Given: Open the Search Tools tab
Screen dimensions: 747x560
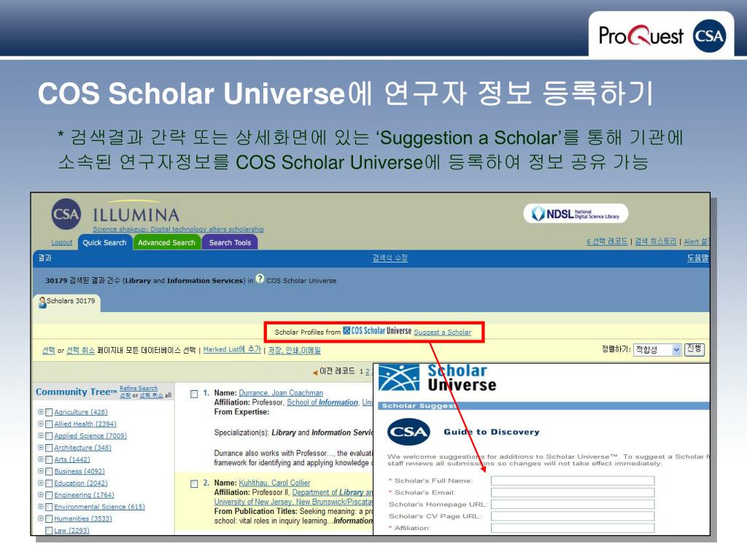Looking at the screenshot, I should (230, 242).
